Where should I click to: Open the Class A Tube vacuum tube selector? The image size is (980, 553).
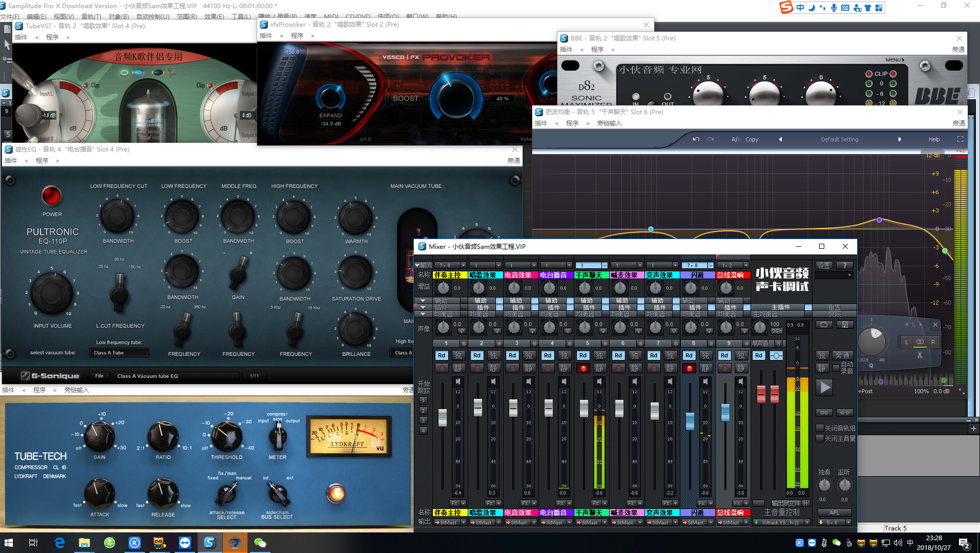pyautogui.click(x=120, y=353)
